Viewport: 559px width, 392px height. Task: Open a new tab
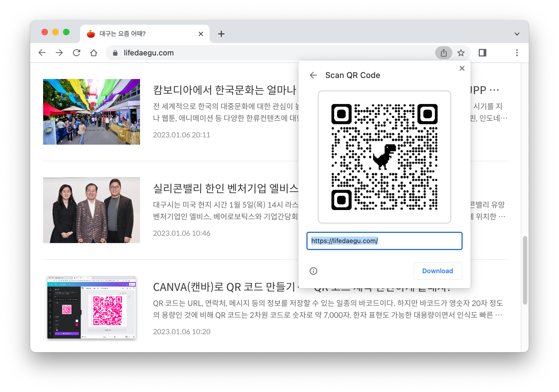coord(221,34)
